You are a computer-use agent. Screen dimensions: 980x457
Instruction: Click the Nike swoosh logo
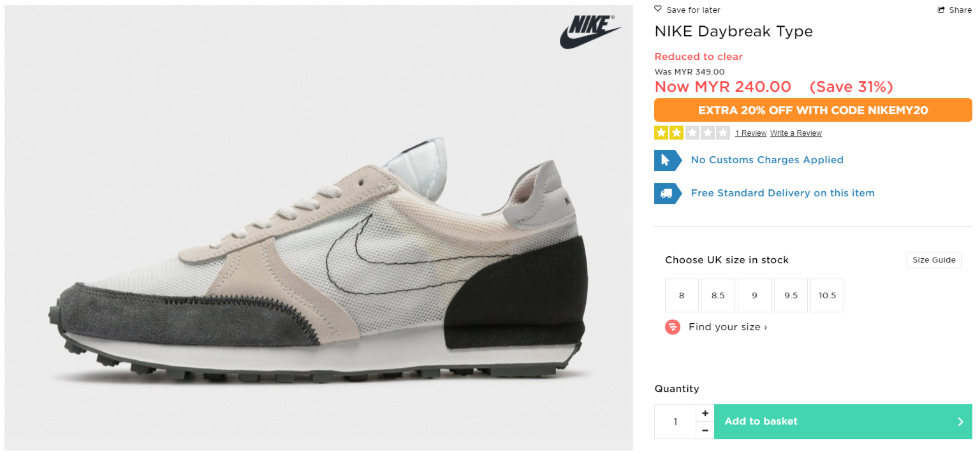click(x=590, y=32)
